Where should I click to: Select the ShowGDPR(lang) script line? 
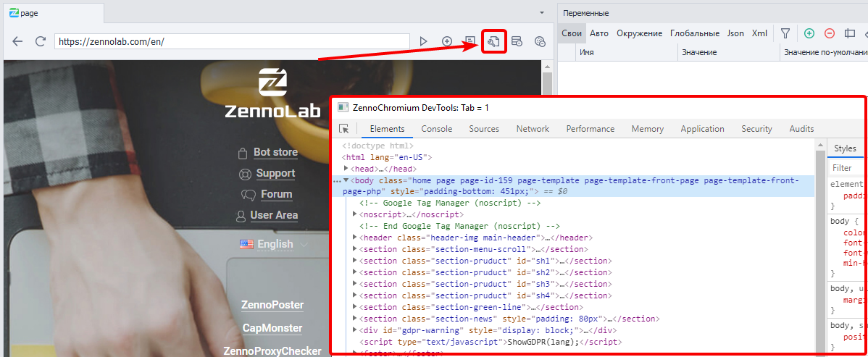pyautogui.click(x=491, y=342)
